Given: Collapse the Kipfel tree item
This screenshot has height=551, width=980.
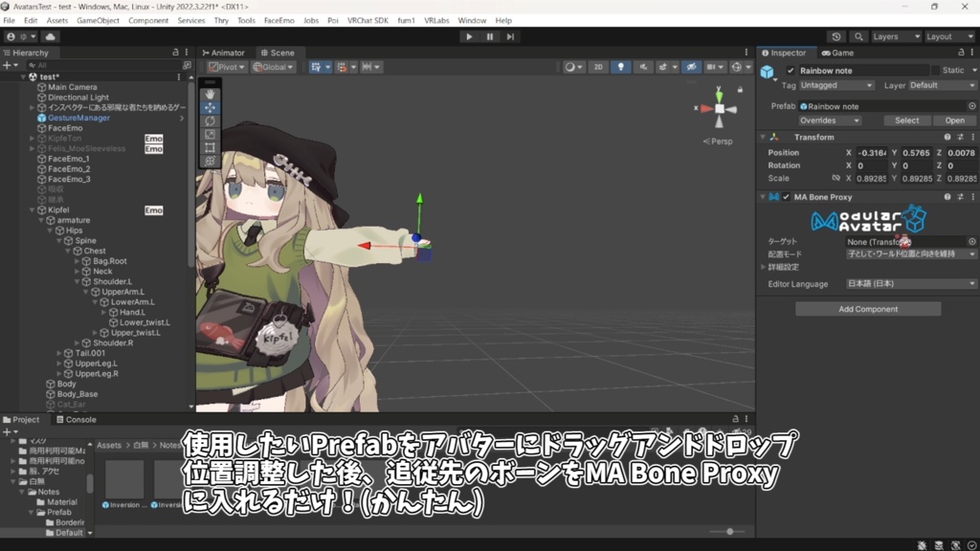Looking at the screenshot, I should (x=32, y=209).
